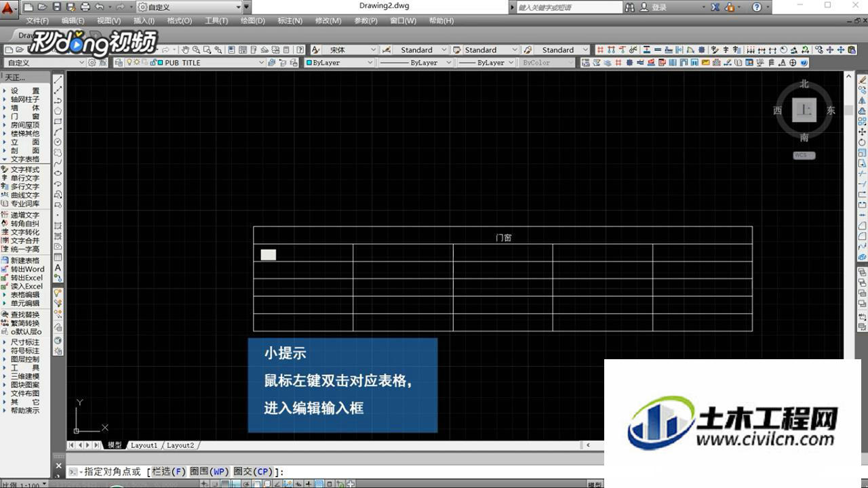
Task: Open the 插入(I) menu
Action: coord(144,20)
